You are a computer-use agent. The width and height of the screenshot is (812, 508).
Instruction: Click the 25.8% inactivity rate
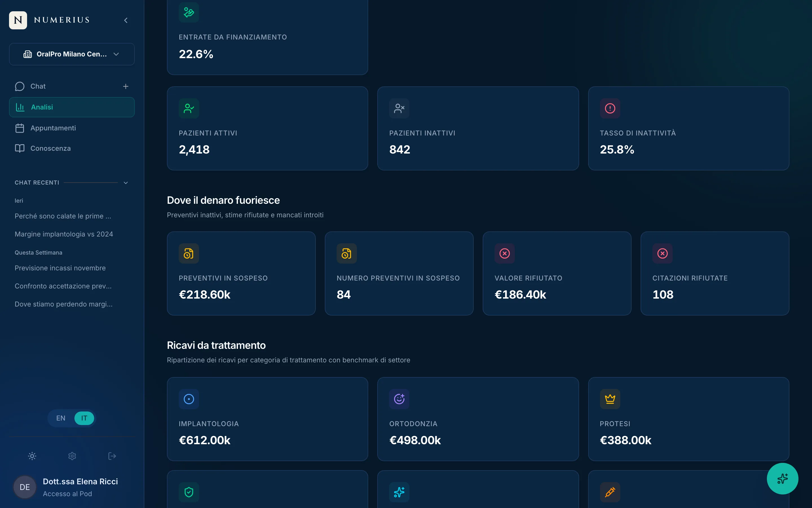point(617,150)
